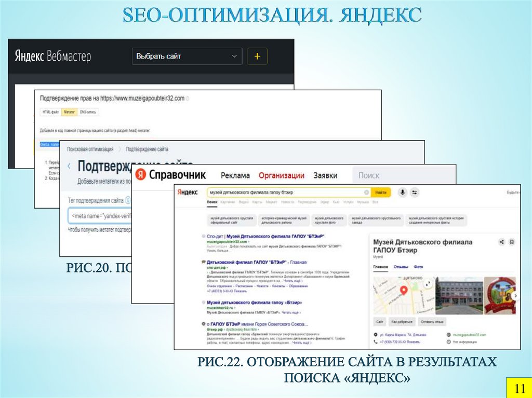This screenshot has height=398, width=532.
Task: Select the Главное tab in the museum card
Action: 380,267
